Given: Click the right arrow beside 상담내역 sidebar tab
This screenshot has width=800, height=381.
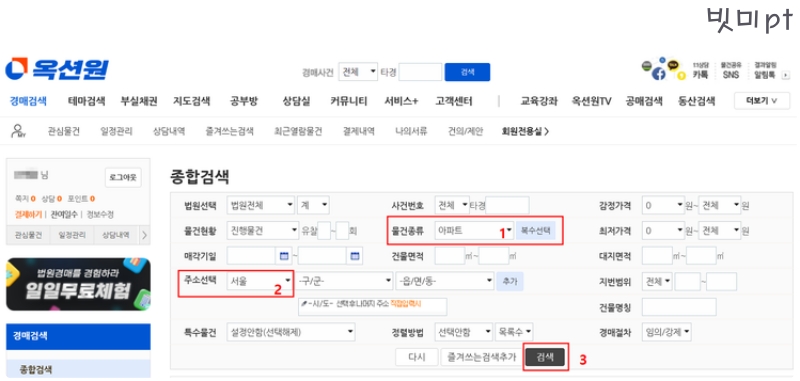Looking at the screenshot, I should click(144, 235).
